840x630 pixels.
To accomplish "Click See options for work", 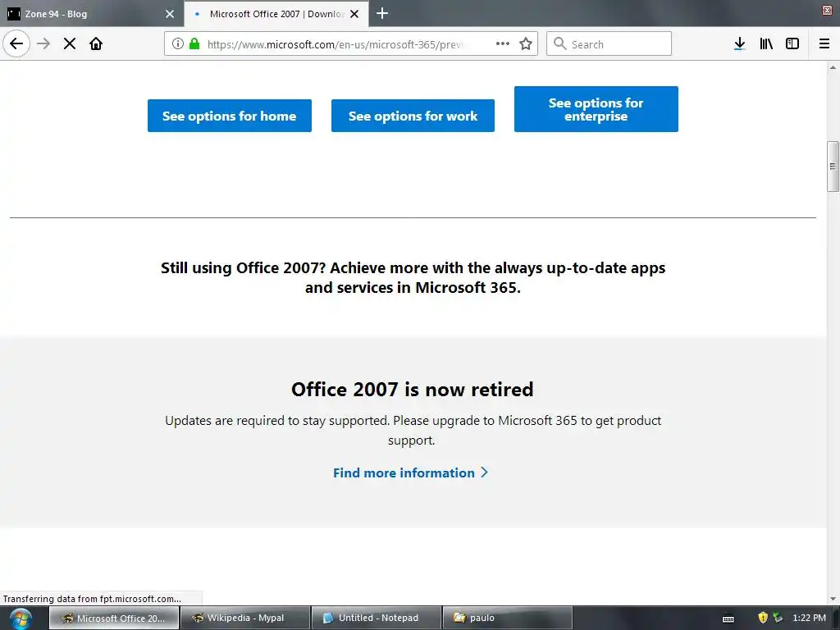I will click(x=413, y=116).
